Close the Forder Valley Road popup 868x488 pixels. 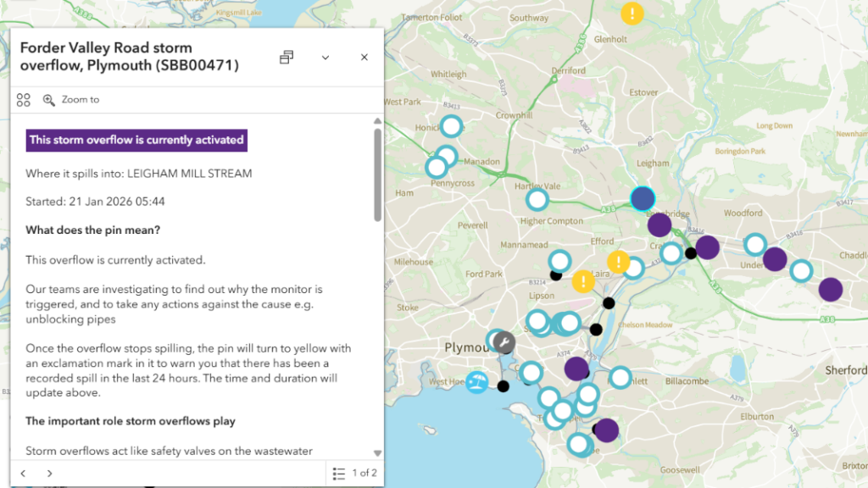(x=364, y=58)
